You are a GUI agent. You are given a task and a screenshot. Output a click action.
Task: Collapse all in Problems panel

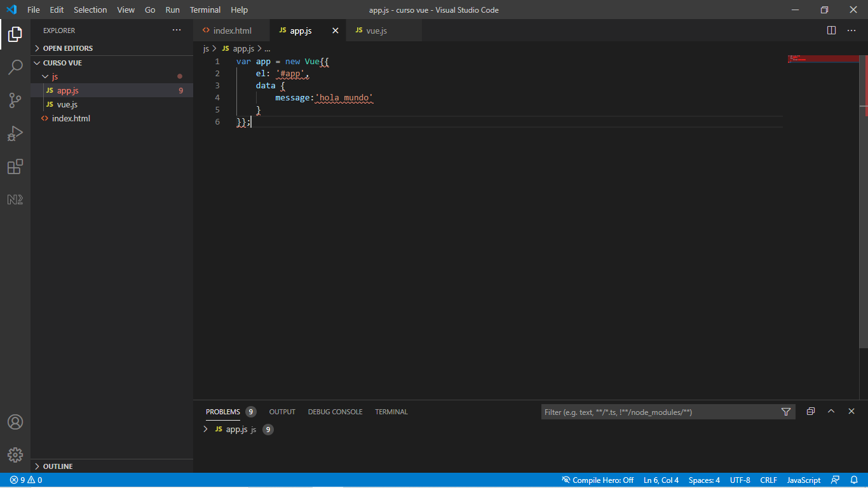click(x=811, y=412)
